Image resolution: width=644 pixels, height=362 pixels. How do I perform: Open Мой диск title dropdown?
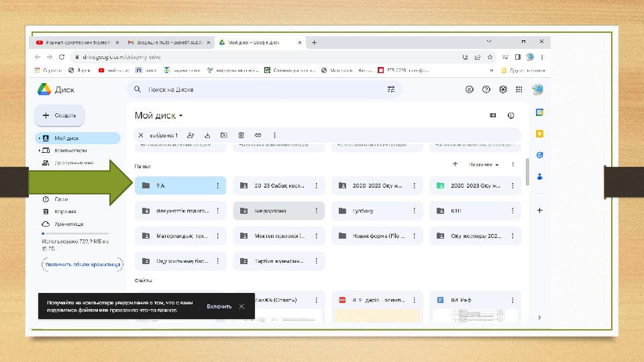[158, 115]
